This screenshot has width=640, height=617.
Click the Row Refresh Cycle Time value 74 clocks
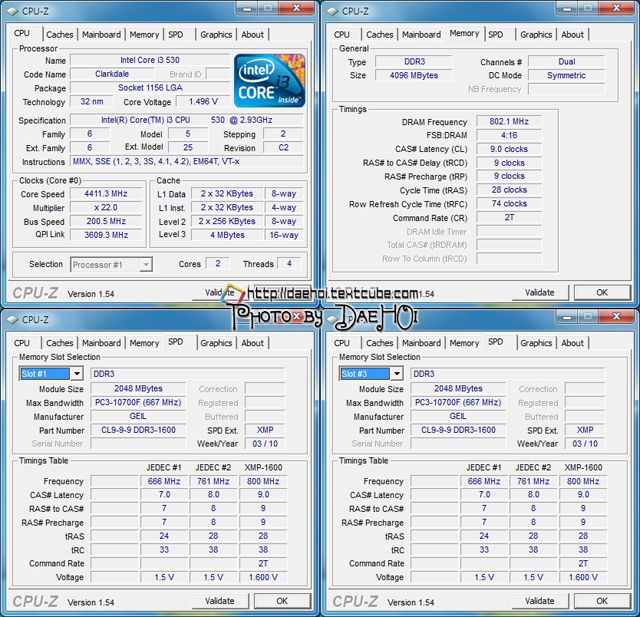point(509,204)
